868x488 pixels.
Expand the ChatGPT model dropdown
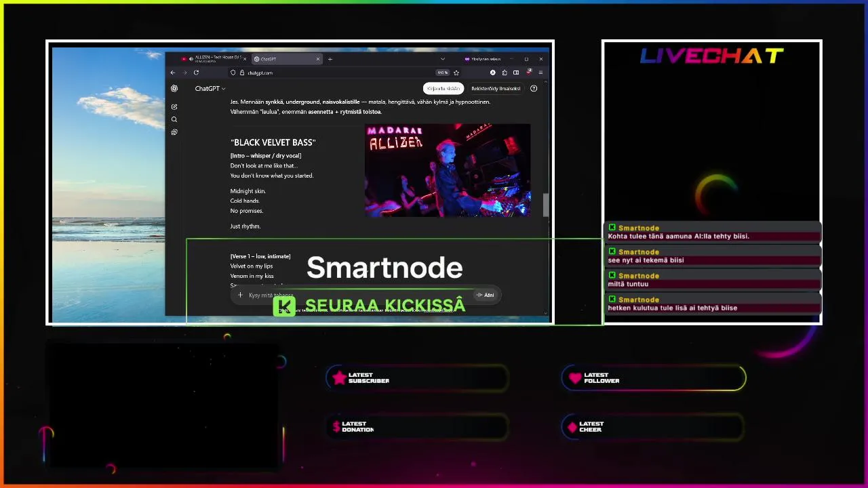210,89
